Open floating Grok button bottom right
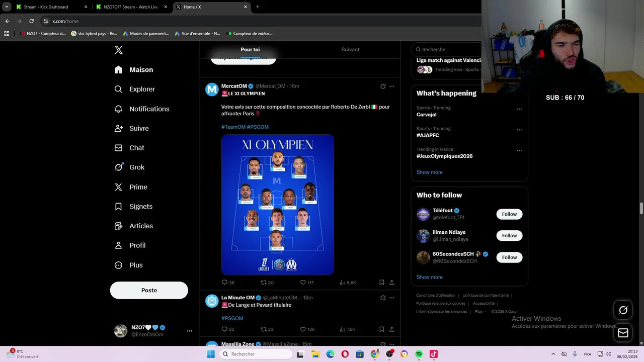This screenshot has width=644, height=362. (623, 310)
